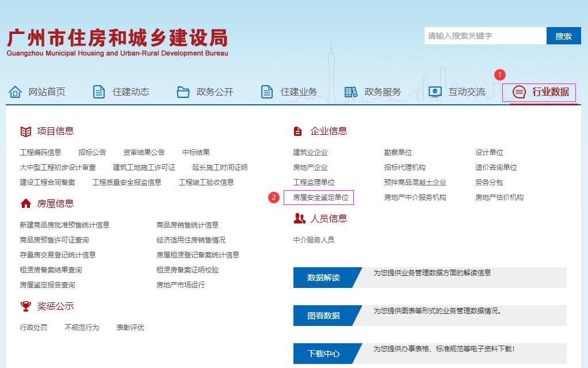The image size is (588, 368).
Task: Open the 房地产企业 link
Action: (311, 168)
